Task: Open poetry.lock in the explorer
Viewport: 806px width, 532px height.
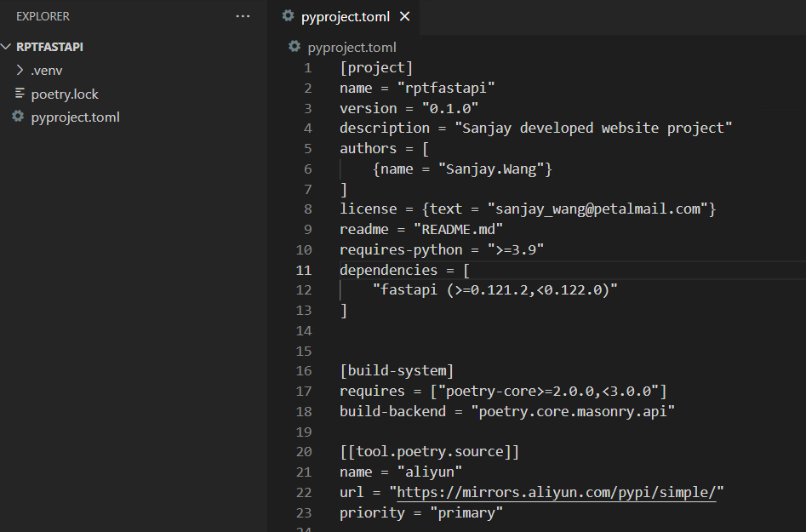Action: coord(64,94)
